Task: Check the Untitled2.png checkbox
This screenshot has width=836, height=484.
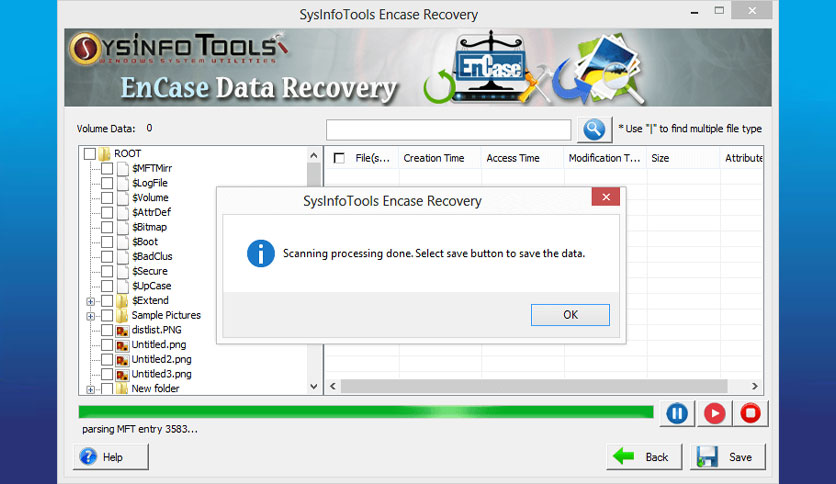Action: pyautogui.click(x=107, y=360)
